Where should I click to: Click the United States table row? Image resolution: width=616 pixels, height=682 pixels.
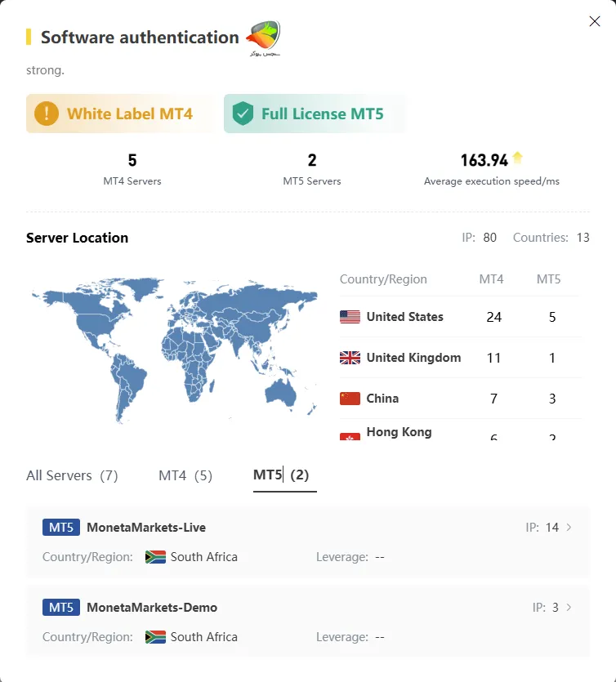(459, 317)
